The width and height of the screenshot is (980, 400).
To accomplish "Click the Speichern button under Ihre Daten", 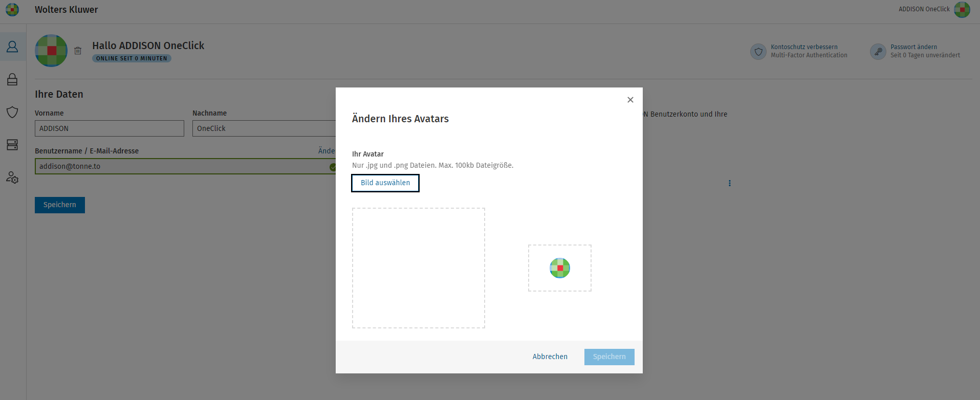I will (60, 205).
